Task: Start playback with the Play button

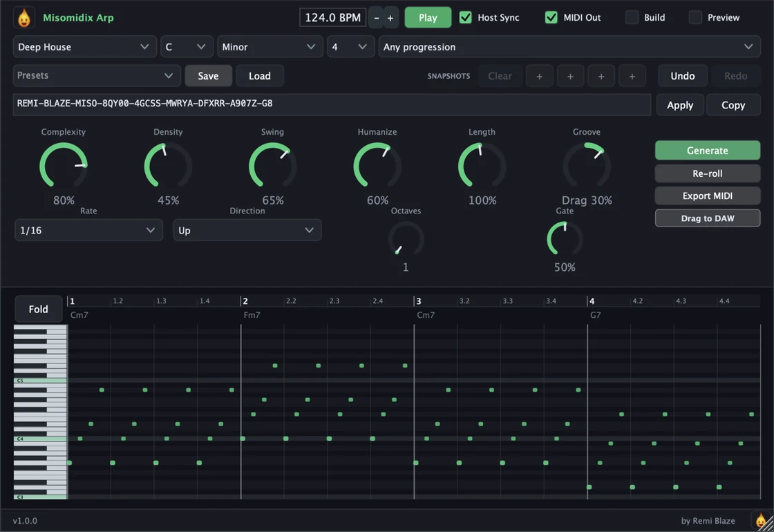Action: pos(428,18)
